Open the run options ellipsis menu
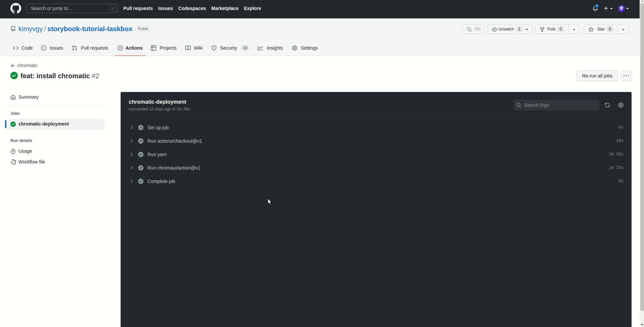 coord(626,76)
